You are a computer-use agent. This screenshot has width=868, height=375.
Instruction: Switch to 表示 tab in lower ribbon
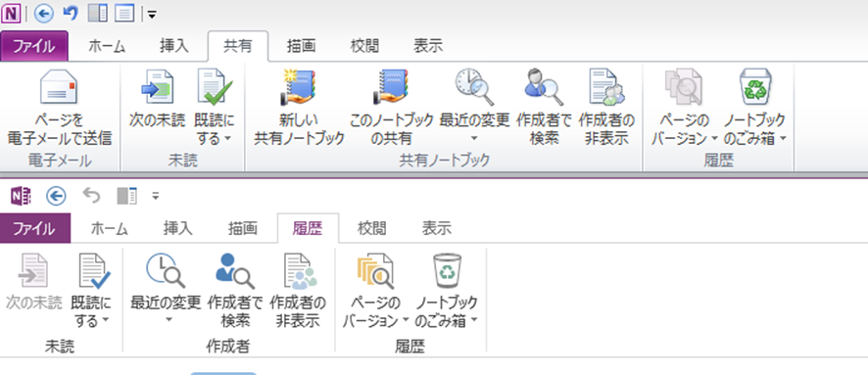437,228
